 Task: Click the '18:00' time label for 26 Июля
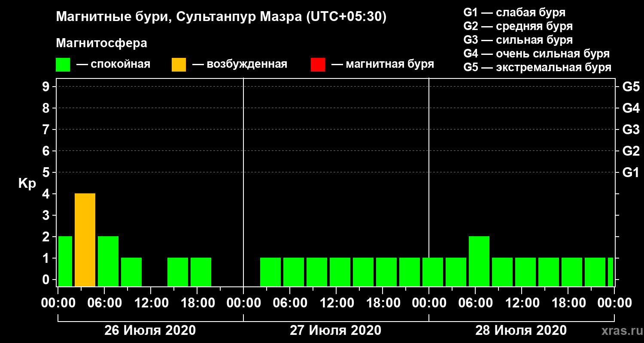click(197, 303)
